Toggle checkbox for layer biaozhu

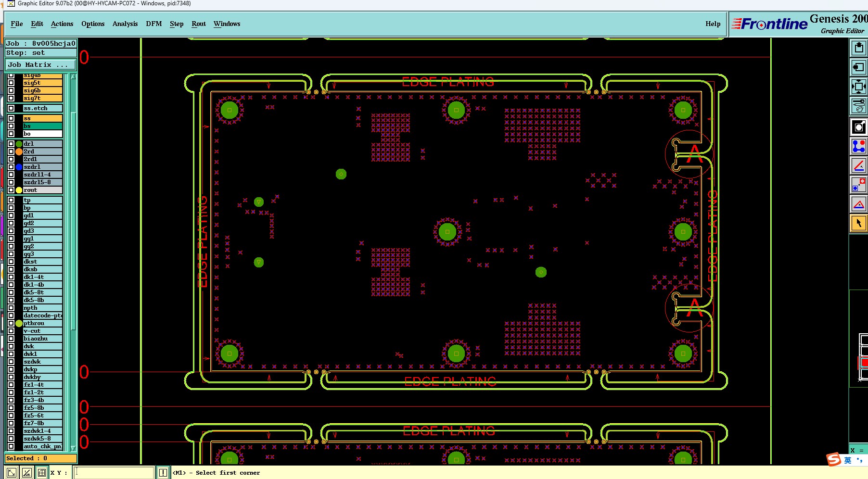click(x=11, y=339)
